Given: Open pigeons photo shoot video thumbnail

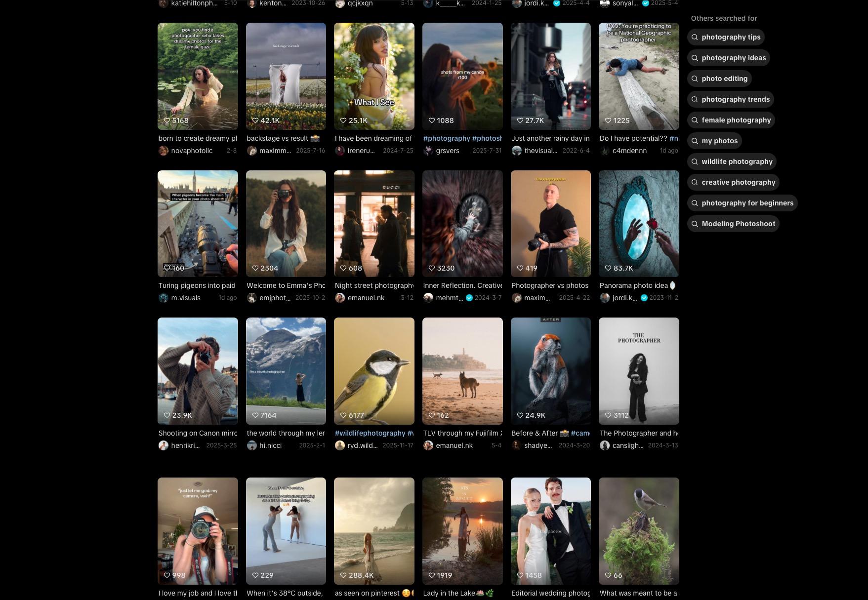Looking at the screenshot, I should point(198,224).
